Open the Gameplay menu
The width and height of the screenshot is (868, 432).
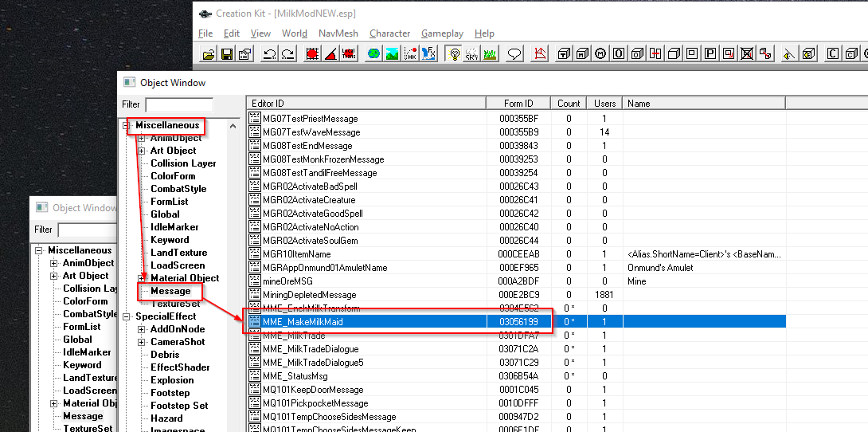click(442, 33)
